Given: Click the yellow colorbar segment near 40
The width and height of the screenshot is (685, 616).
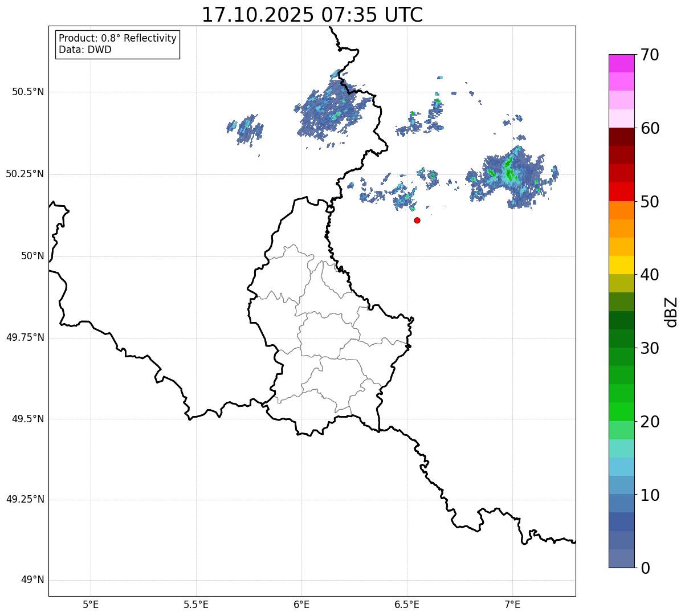Looking at the screenshot, I should [x=621, y=265].
